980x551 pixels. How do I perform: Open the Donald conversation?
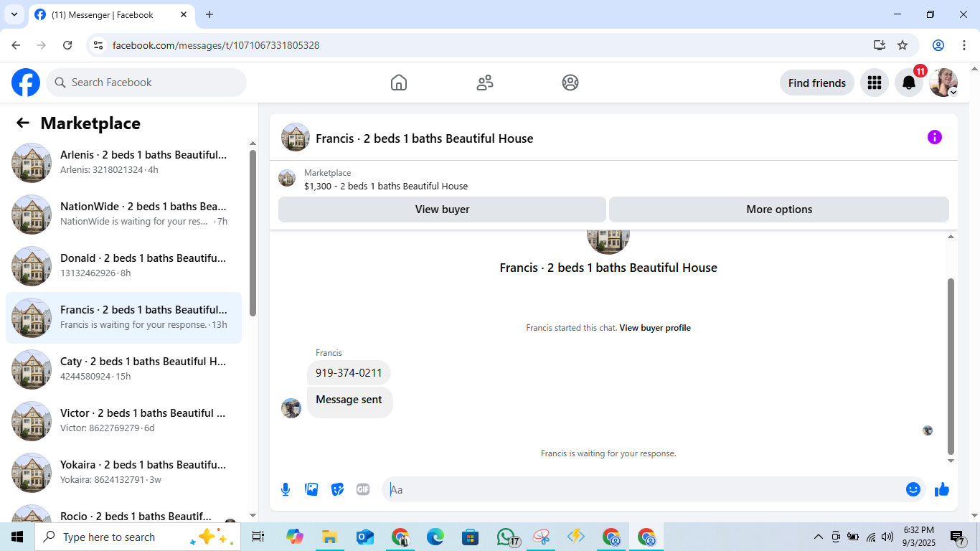coord(123,266)
